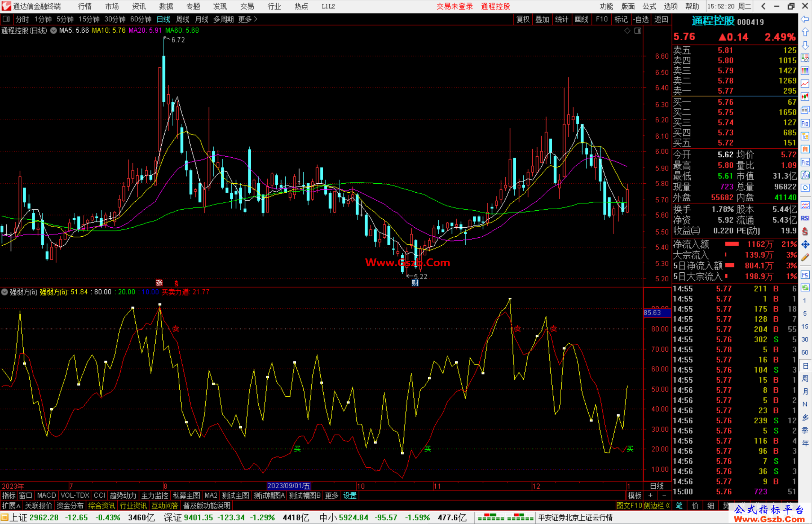Toggle the chart window layout icon at top-right
812x524 pixels.
point(638,31)
